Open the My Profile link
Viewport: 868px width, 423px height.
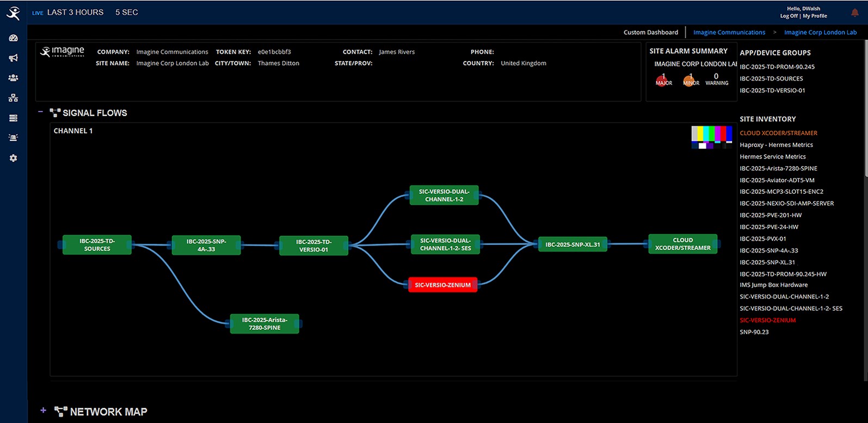pos(815,16)
